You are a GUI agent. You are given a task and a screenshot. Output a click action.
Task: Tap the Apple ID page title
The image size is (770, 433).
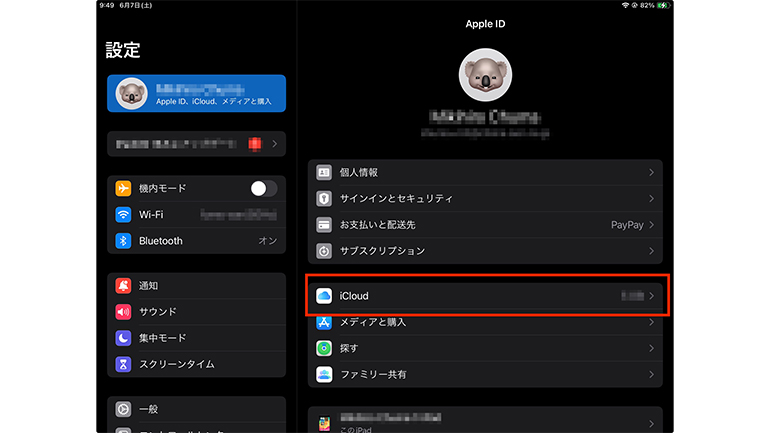pos(485,24)
